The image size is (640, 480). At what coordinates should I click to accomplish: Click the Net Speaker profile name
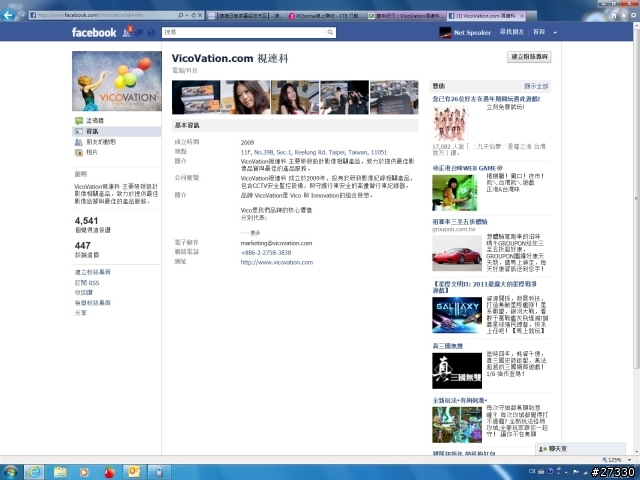point(472,33)
